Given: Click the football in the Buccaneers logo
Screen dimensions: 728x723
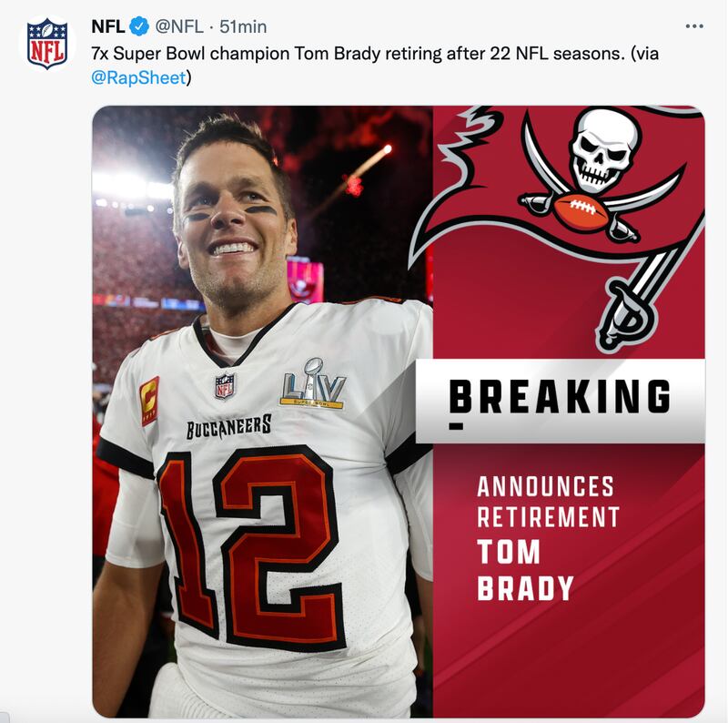Looking at the screenshot, I should (x=581, y=212).
